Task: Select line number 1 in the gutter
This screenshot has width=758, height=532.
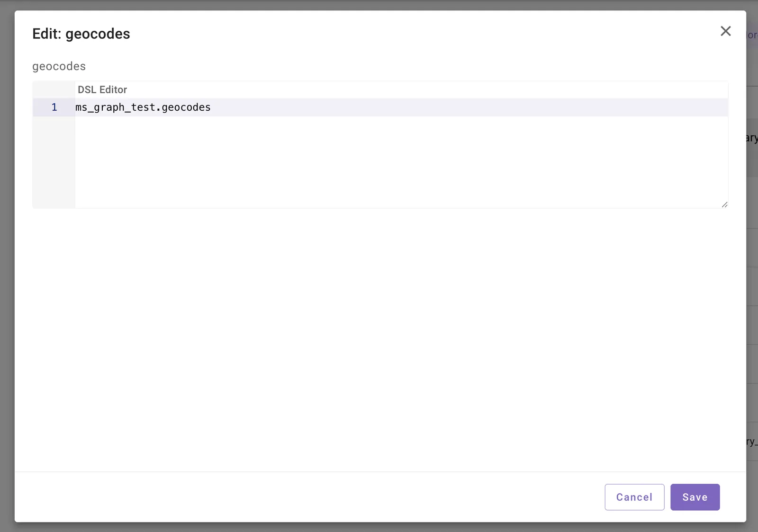Action: (x=54, y=107)
